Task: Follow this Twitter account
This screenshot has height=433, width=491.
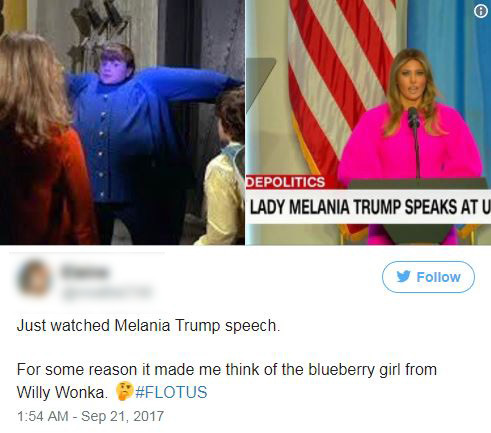Action: 428,277
